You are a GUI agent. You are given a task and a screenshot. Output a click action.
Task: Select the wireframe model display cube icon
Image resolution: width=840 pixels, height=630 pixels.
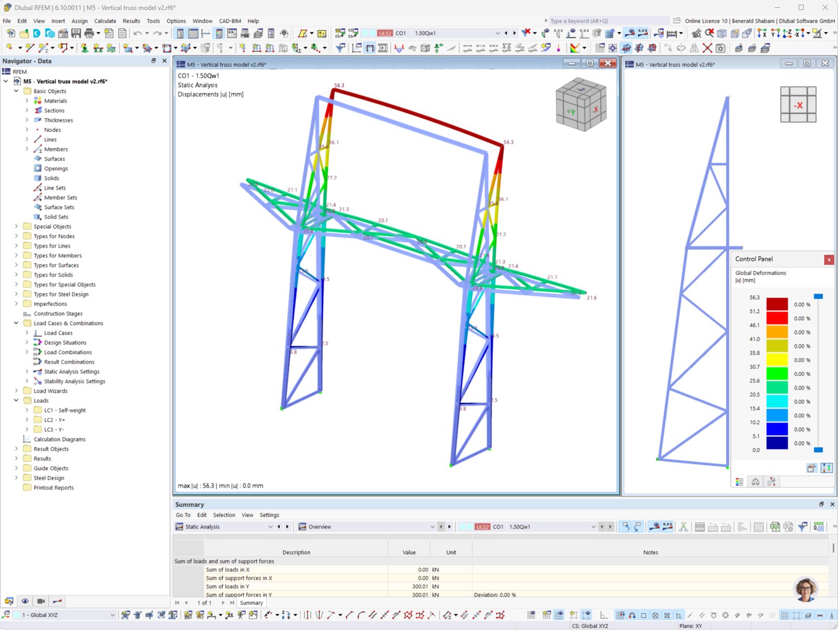pyautogui.click(x=721, y=34)
